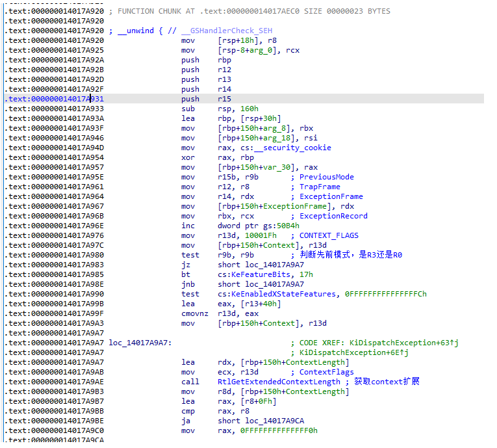Select the PreviousMode comment
This screenshot has height=448, width=497.
point(327,177)
